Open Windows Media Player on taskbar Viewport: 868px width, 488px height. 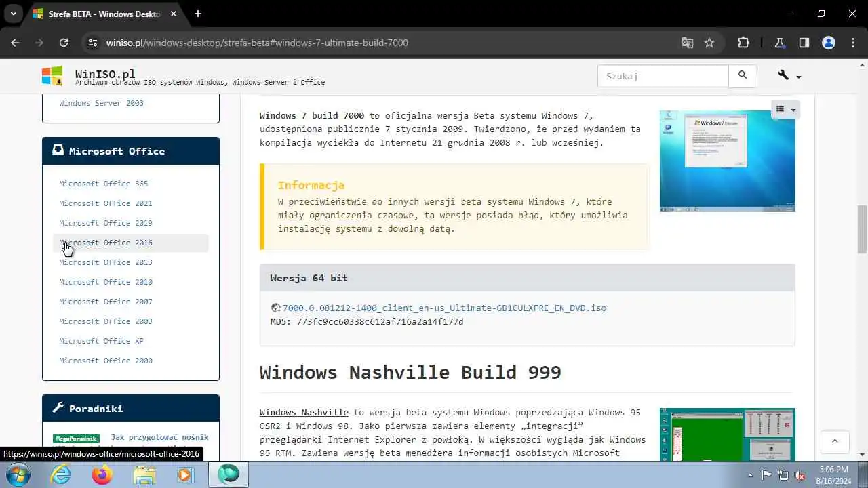point(184,475)
